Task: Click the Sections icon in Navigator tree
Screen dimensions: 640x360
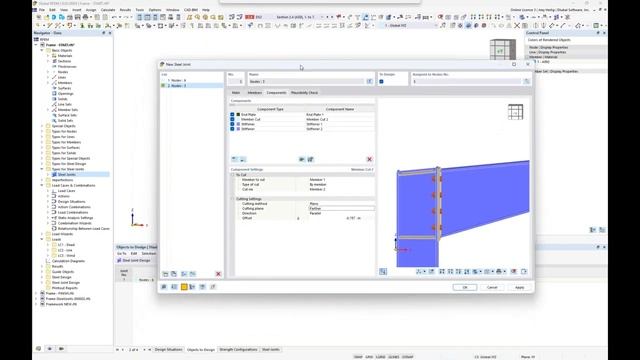Action: point(54,61)
